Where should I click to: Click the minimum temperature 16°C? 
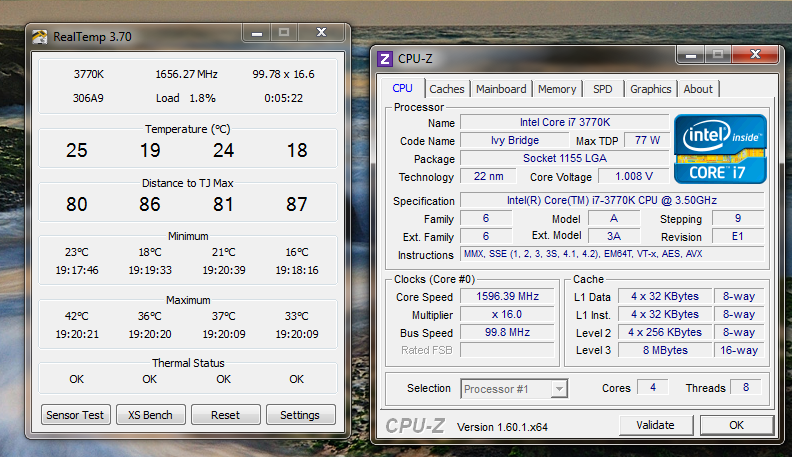297,252
